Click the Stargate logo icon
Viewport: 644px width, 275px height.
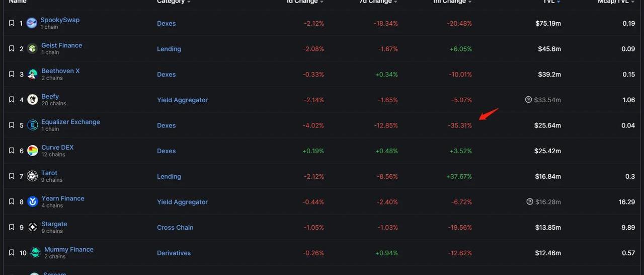tap(32, 227)
